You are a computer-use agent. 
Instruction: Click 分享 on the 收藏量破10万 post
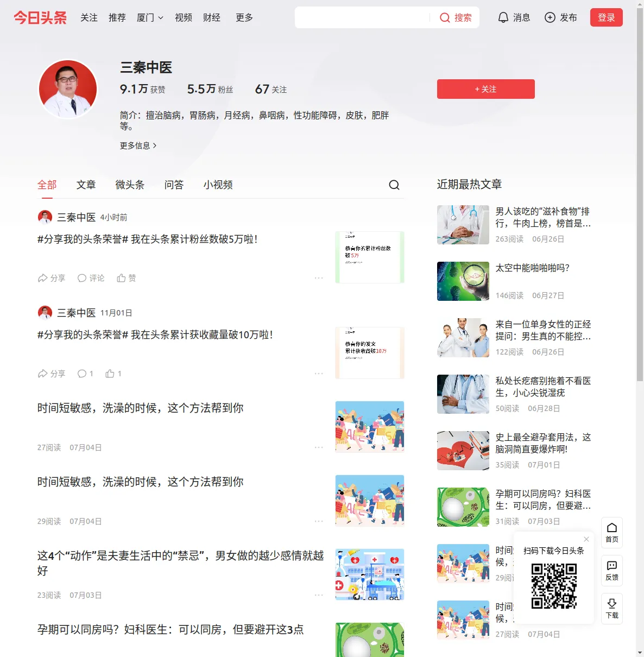(x=52, y=374)
